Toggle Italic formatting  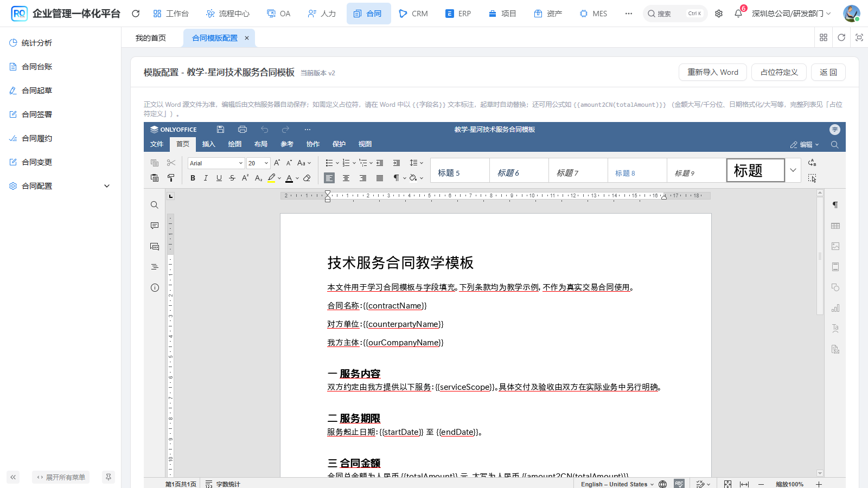coord(206,178)
